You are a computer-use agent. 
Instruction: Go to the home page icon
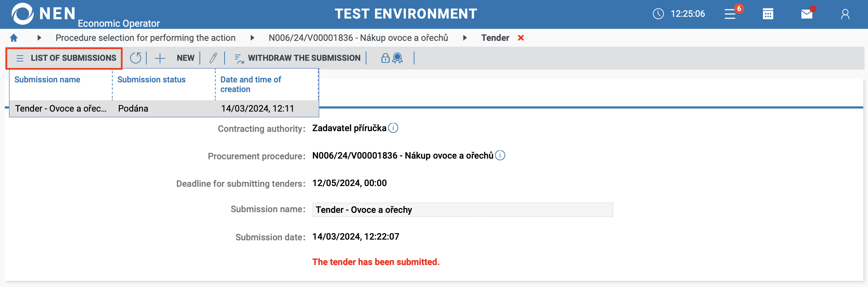click(14, 38)
